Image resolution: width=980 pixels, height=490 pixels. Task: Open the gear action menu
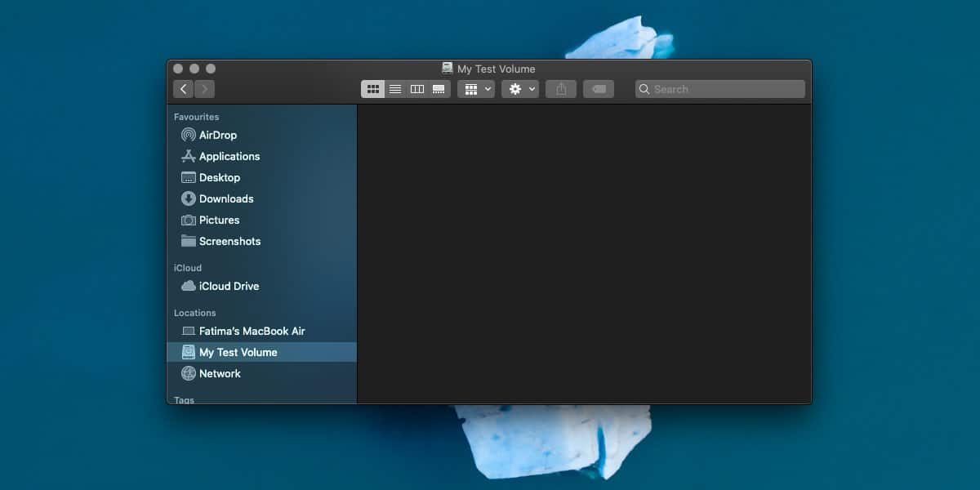tap(520, 89)
